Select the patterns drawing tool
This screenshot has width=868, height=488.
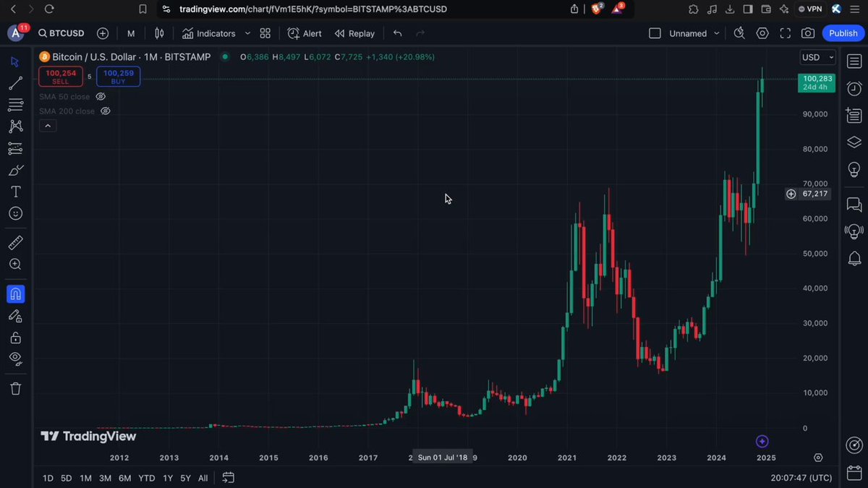pyautogui.click(x=15, y=127)
